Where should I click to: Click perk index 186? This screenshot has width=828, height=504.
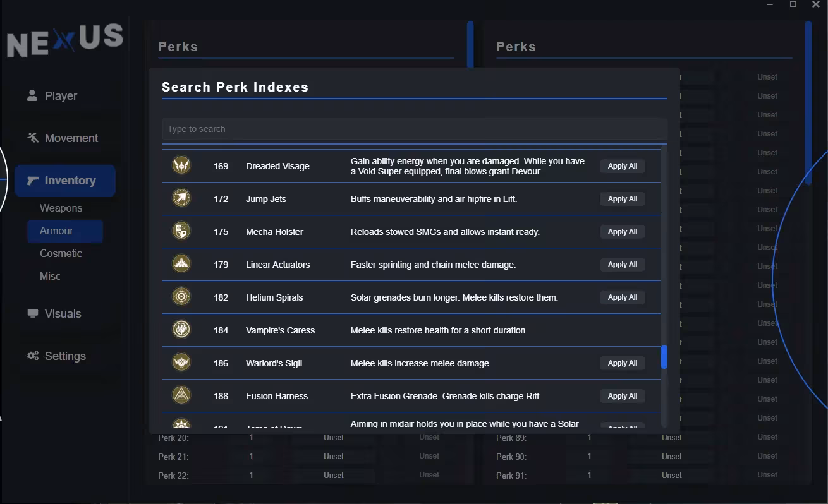(221, 363)
